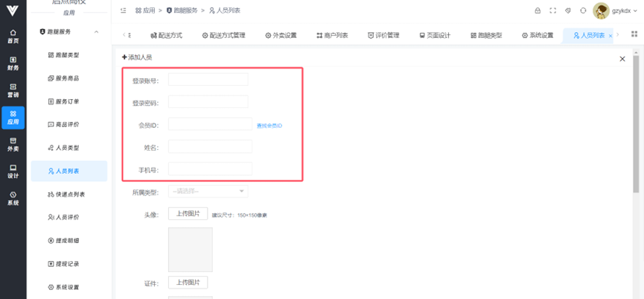This screenshot has height=299, width=644.
Task: Switch to 外卖 section in sidebar
Action: click(13, 144)
